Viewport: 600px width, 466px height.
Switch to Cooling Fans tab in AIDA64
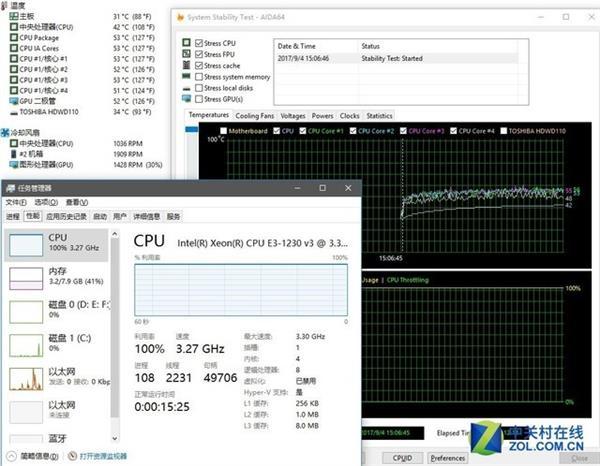(x=254, y=116)
